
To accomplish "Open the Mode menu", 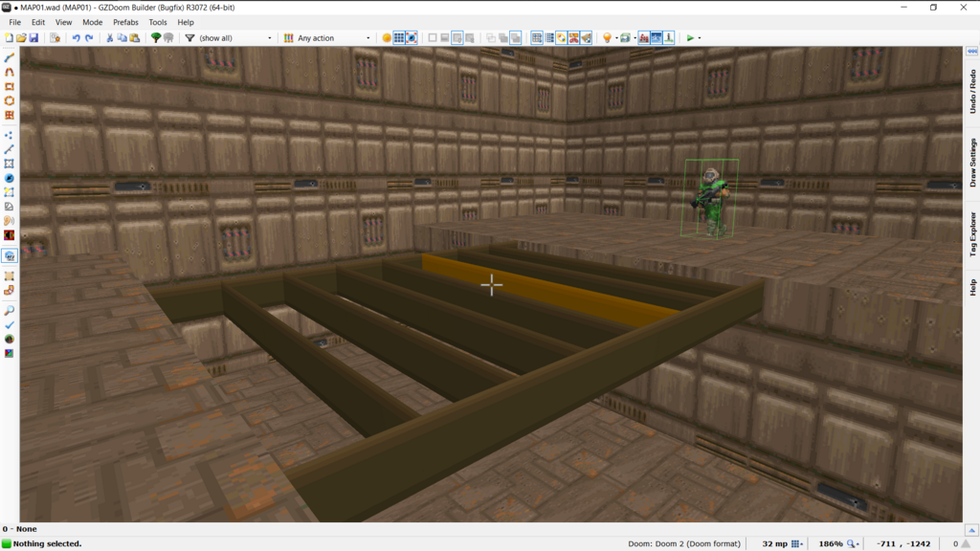I will [93, 22].
